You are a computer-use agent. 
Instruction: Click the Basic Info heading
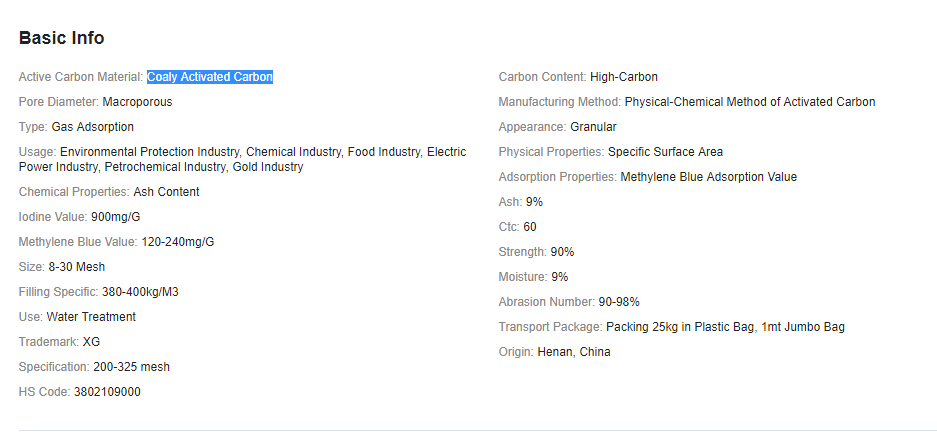pyautogui.click(x=61, y=38)
